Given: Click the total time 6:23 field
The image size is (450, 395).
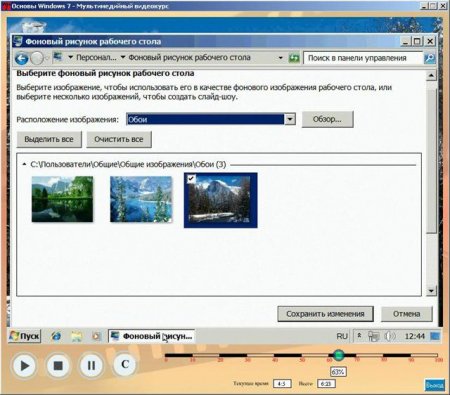Looking at the screenshot, I should click(326, 384).
